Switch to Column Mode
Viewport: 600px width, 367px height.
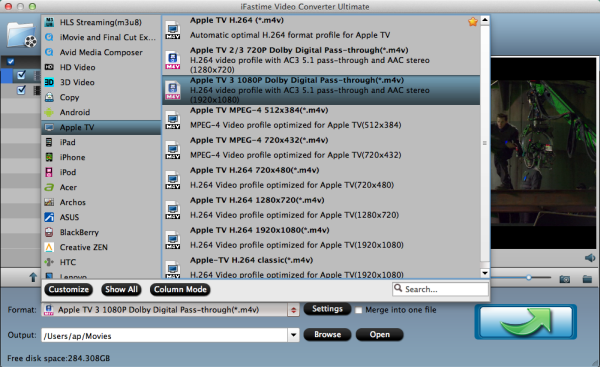(180, 289)
